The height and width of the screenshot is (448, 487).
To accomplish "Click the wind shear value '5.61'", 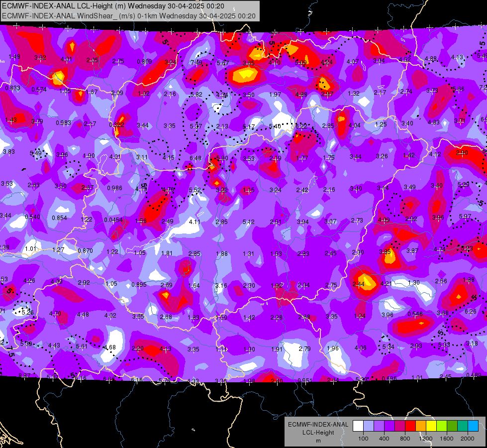I will coord(82,346).
